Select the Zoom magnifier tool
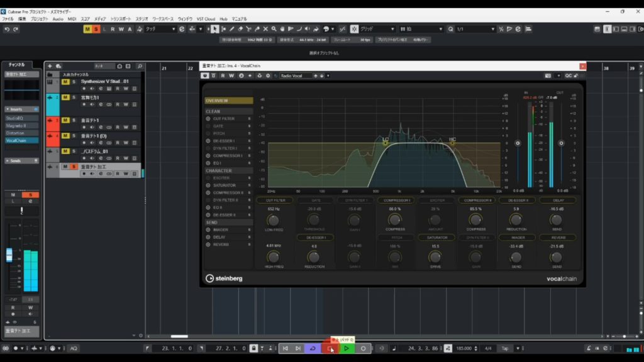Screen dimensions: 644x362 pos(274,29)
